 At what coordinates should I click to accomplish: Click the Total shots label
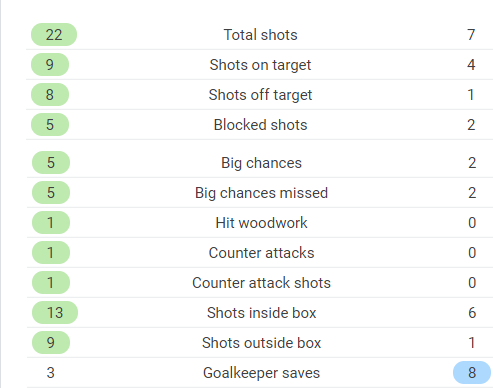pyautogui.click(x=260, y=35)
